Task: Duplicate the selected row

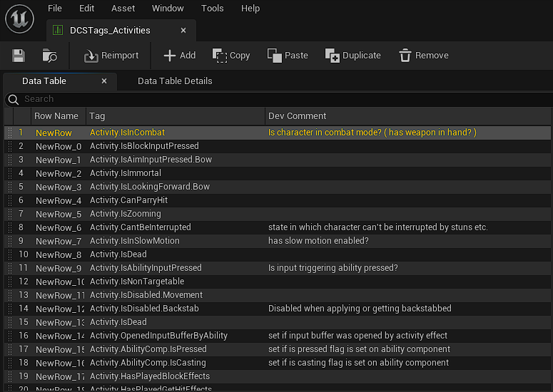Action: pos(352,56)
